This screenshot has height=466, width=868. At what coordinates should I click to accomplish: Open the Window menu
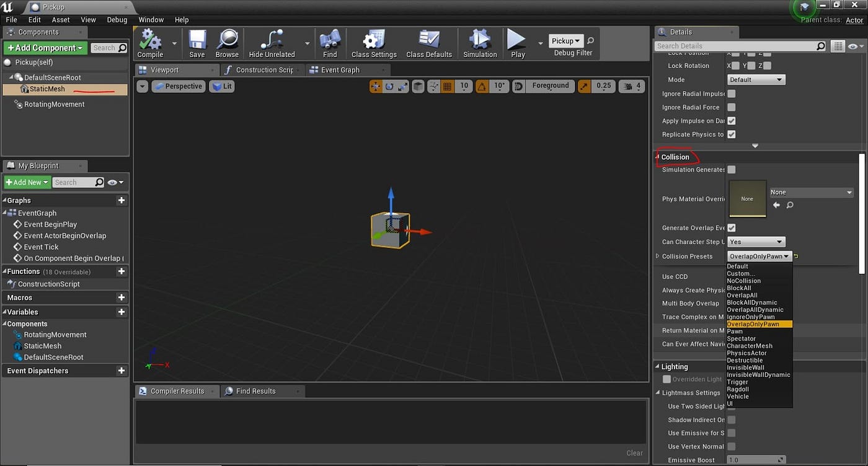(x=151, y=19)
